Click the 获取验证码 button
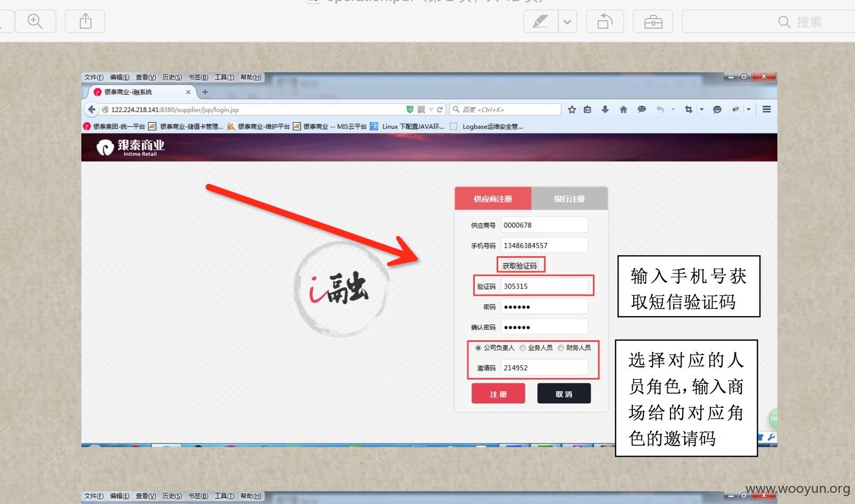The height and width of the screenshot is (504, 855). 519,265
